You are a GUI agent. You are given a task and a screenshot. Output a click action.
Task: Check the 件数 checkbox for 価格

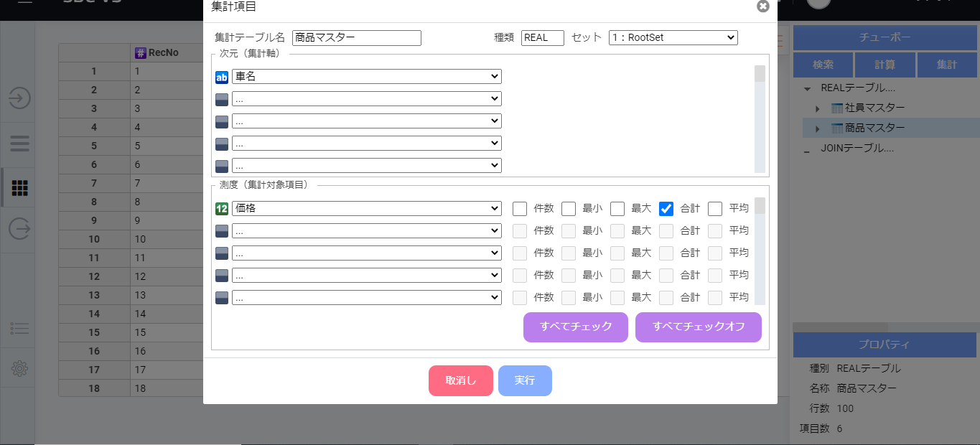tap(519, 208)
